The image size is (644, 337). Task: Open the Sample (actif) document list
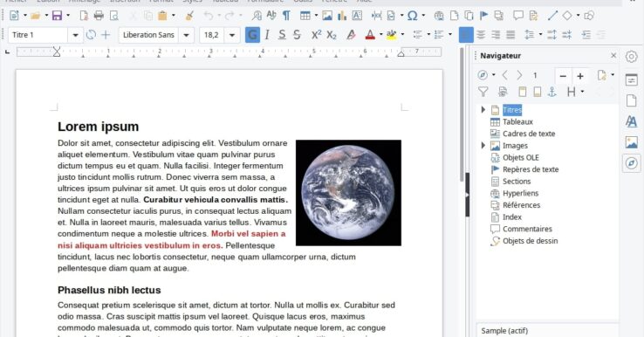(548, 330)
